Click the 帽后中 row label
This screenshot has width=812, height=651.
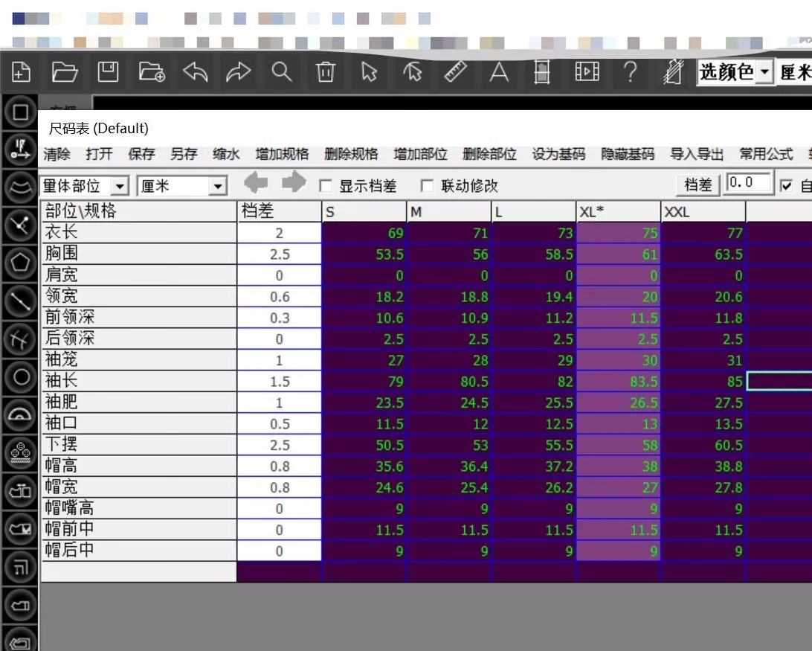click(x=139, y=551)
